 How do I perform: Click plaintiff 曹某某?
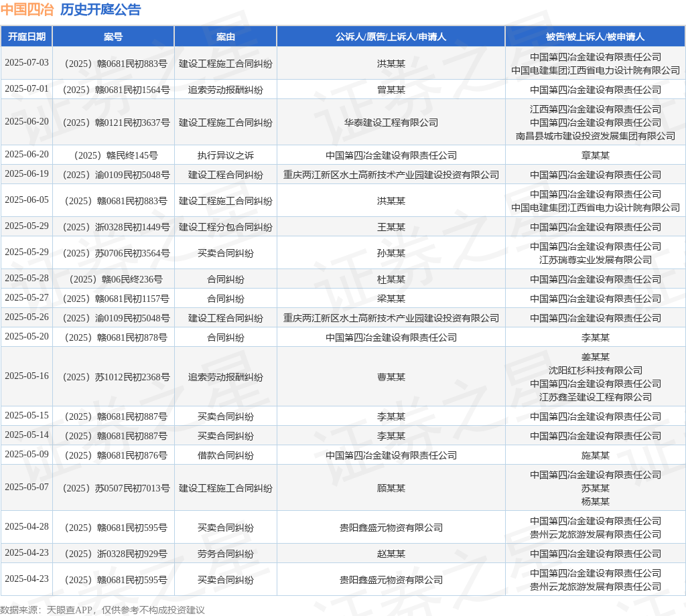pos(391,377)
